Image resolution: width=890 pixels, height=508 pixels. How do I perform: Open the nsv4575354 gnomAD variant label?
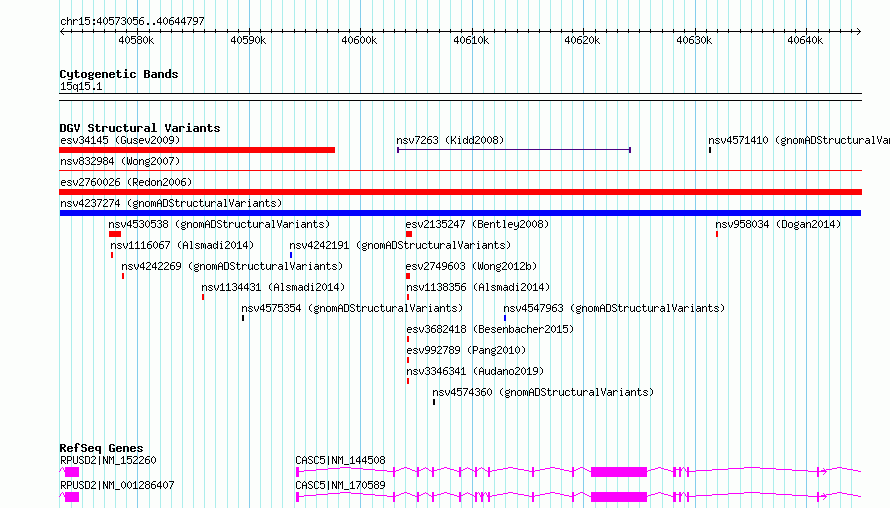click(x=352, y=308)
